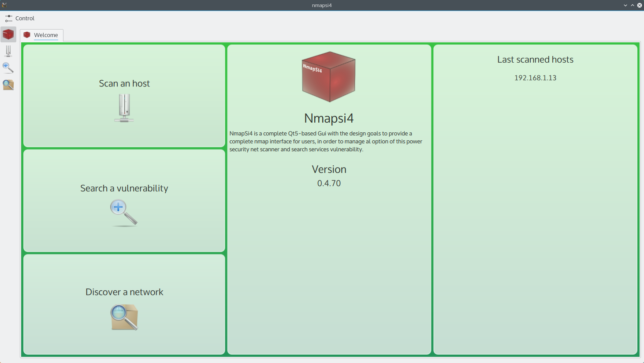Screen dimensions: 644x363
Task: Click the app icon in title bar
Action: 4,5
